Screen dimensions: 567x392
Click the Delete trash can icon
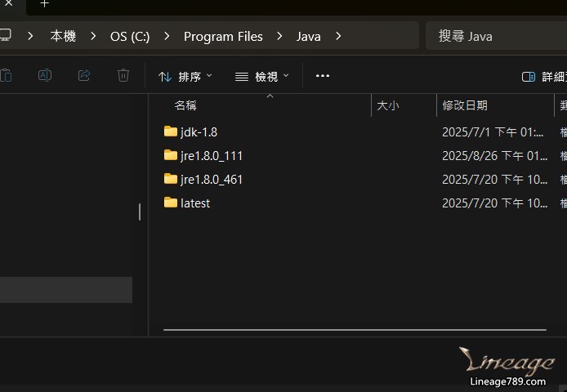123,76
